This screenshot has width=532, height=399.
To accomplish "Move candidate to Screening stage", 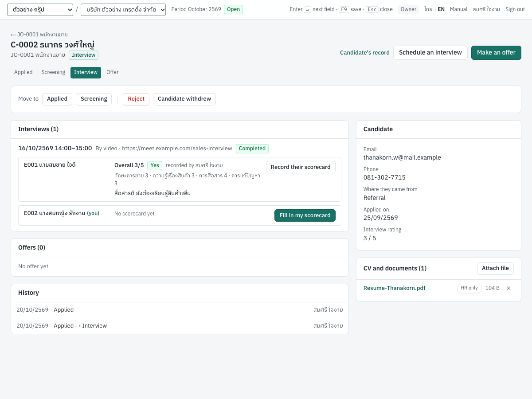I will [x=94, y=99].
